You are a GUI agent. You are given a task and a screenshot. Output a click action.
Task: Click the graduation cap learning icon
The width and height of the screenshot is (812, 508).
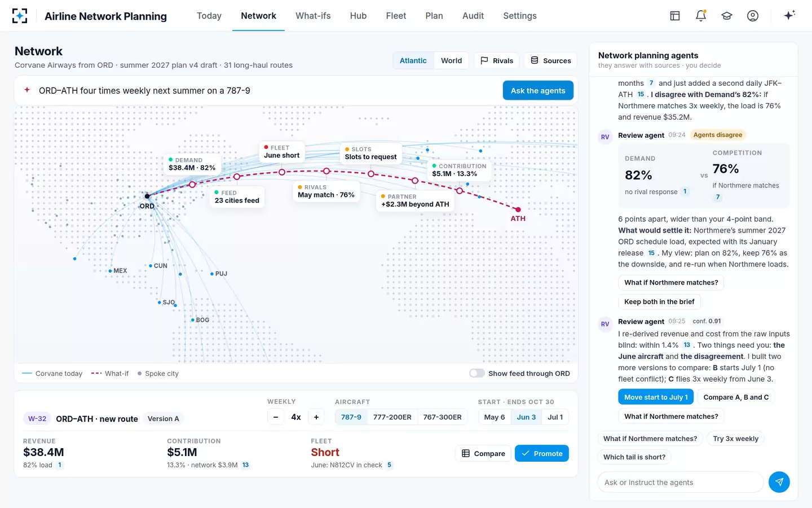pos(727,16)
